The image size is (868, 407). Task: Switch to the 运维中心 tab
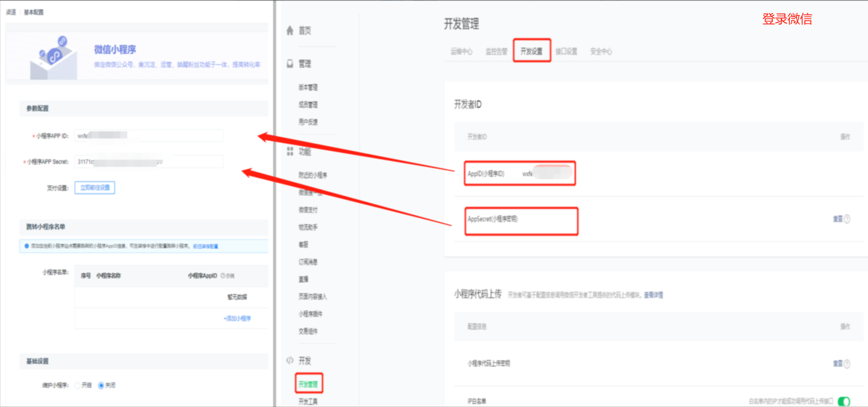click(461, 51)
